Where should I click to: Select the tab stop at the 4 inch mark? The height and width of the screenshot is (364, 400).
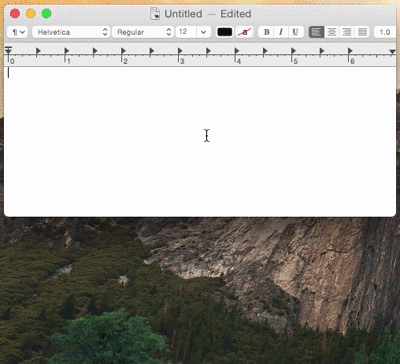(236, 51)
